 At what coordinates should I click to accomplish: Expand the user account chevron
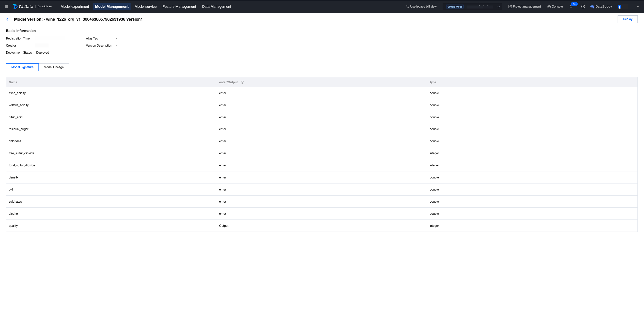(638, 7)
